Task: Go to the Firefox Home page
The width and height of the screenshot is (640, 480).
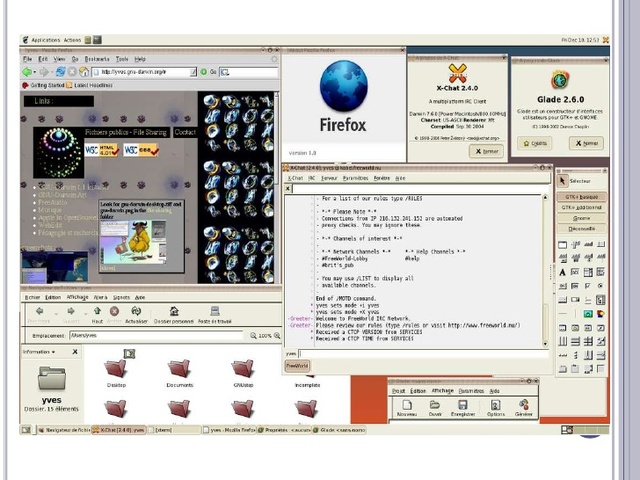Action: pyautogui.click(x=84, y=72)
